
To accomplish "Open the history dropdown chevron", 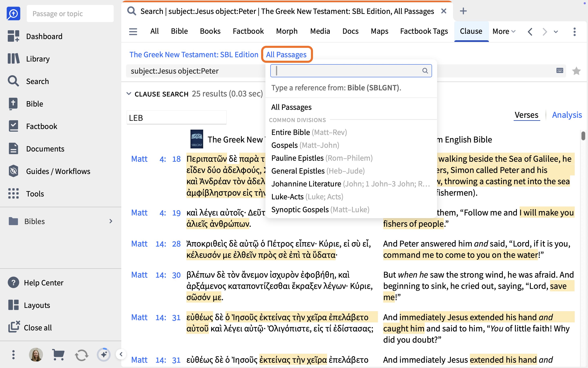I will coord(556,32).
